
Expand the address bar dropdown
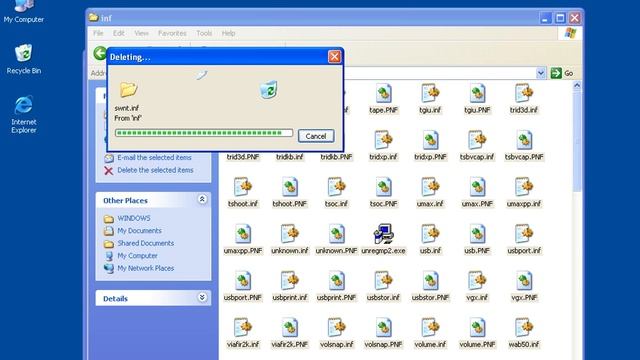point(541,73)
